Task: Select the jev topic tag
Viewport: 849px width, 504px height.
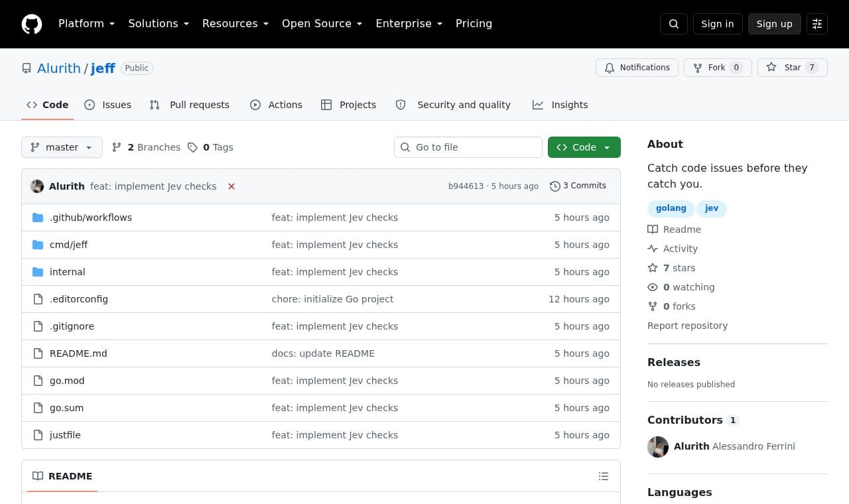Action: [x=712, y=208]
